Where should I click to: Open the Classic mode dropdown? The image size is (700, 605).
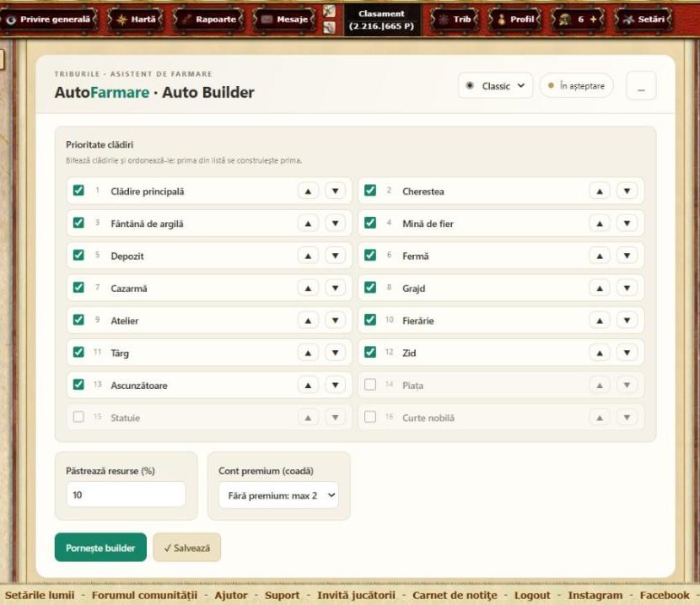tap(496, 86)
